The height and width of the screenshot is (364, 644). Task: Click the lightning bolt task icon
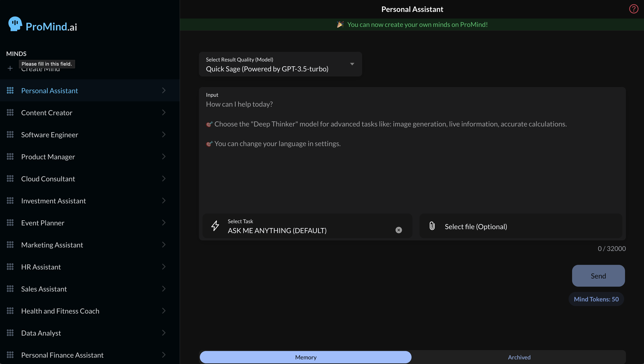pyautogui.click(x=215, y=226)
